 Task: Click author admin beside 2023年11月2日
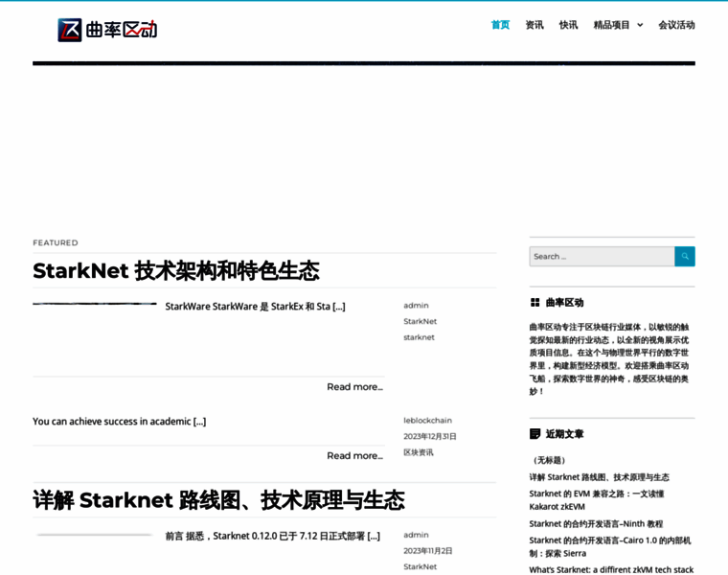(x=416, y=535)
